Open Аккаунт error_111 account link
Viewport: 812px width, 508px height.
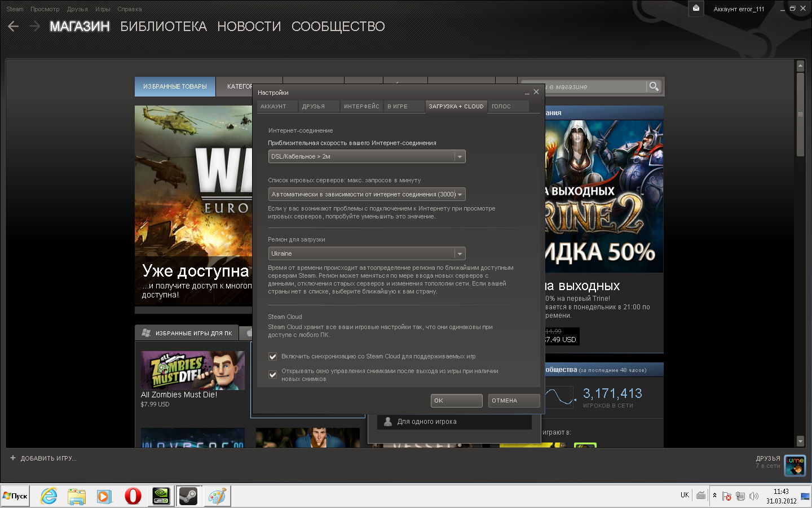pos(739,9)
